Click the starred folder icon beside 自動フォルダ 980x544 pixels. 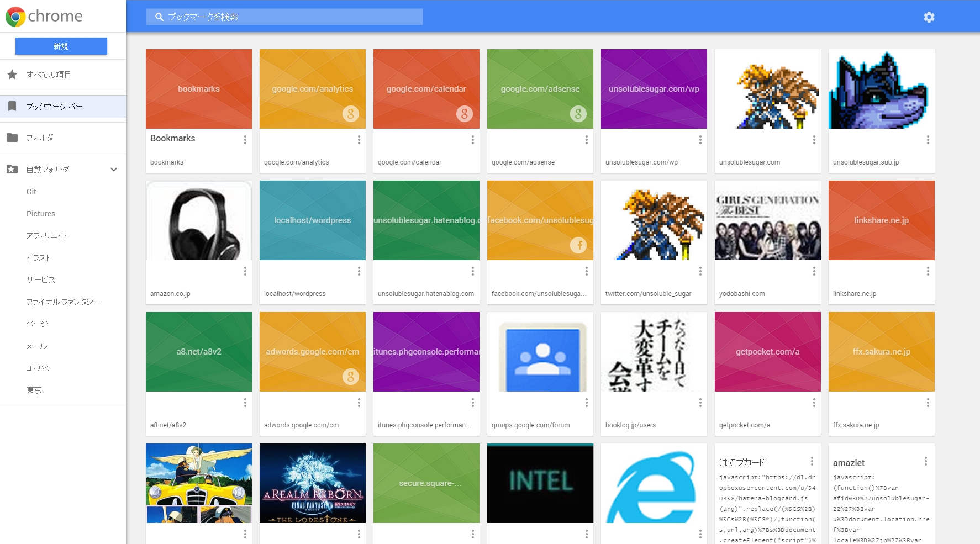(12, 169)
